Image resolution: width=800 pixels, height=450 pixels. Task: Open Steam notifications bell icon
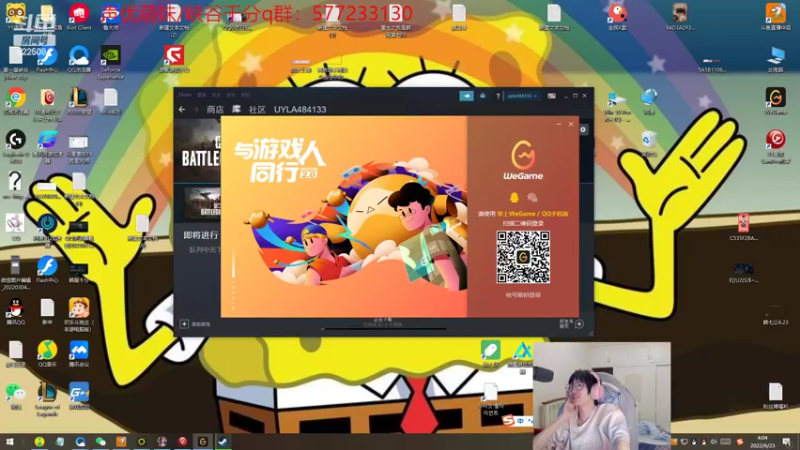click(483, 95)
